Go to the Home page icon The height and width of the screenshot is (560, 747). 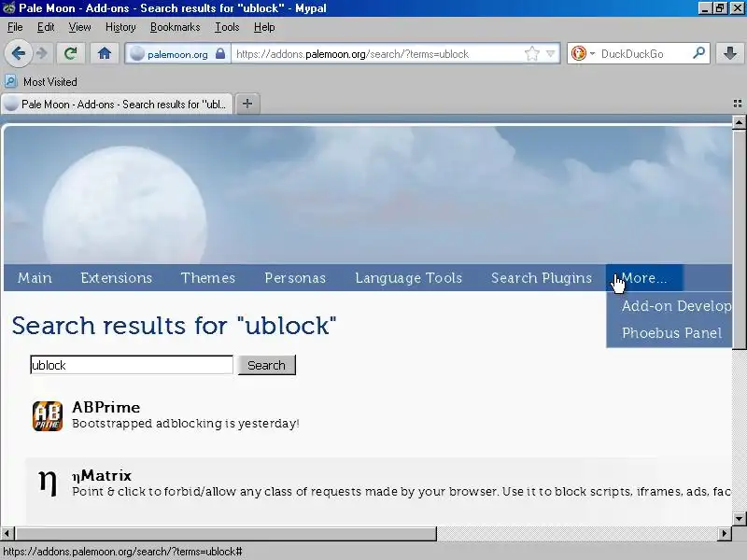tap(105, 53)
